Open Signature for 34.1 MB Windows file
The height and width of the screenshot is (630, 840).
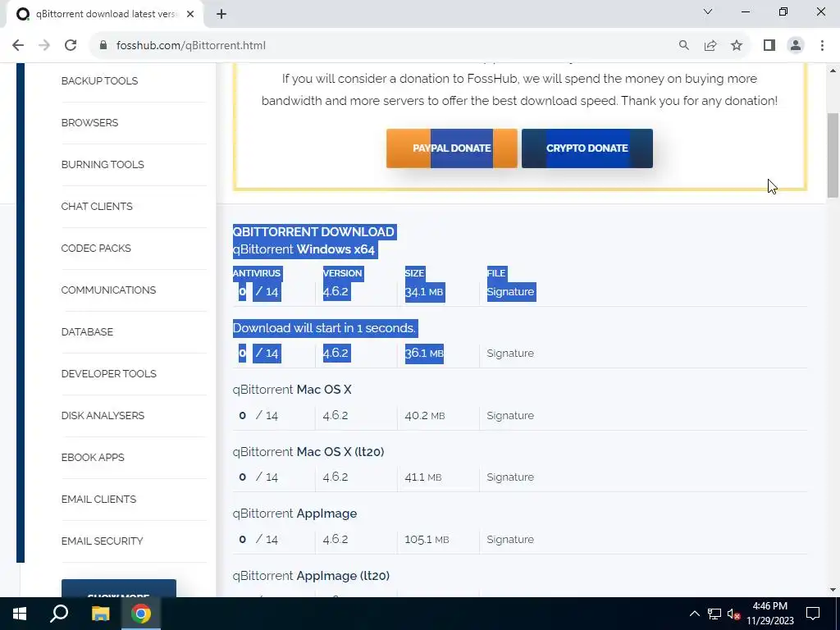(510, 292)
